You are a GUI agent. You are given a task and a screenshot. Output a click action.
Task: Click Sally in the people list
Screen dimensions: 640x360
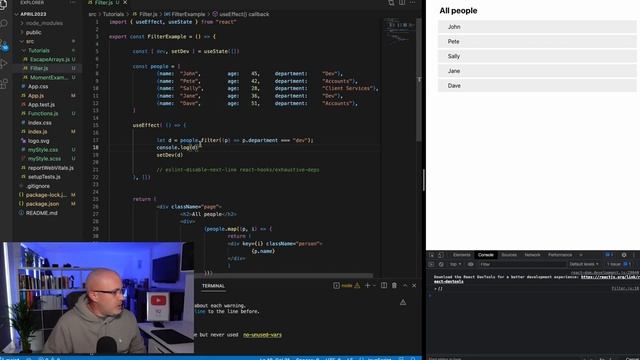coord(537,56)
